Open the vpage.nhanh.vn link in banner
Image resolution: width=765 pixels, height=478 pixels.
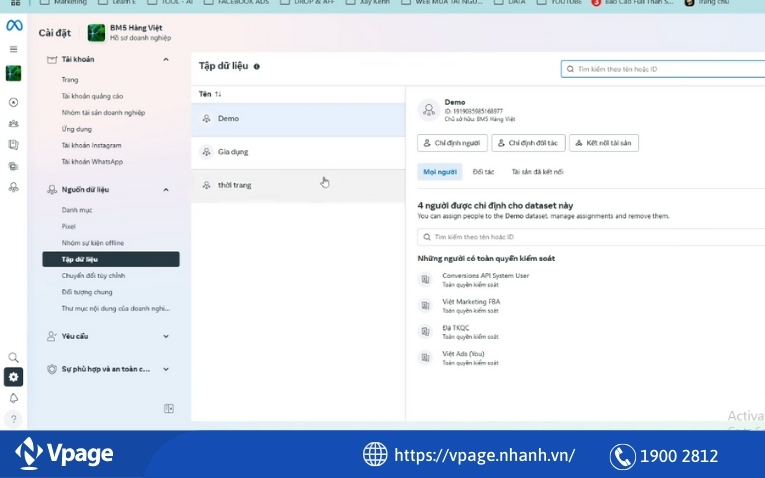[484, 456]
